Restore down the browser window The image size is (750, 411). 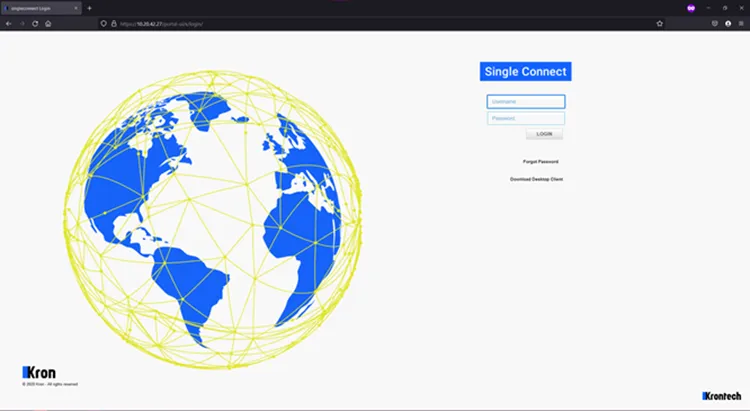725,8
